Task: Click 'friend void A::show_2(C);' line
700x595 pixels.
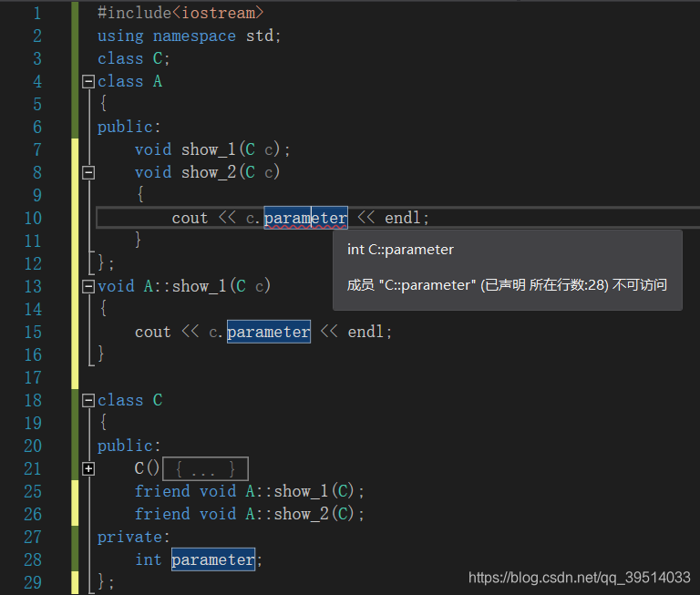Action: click(250, 514)
